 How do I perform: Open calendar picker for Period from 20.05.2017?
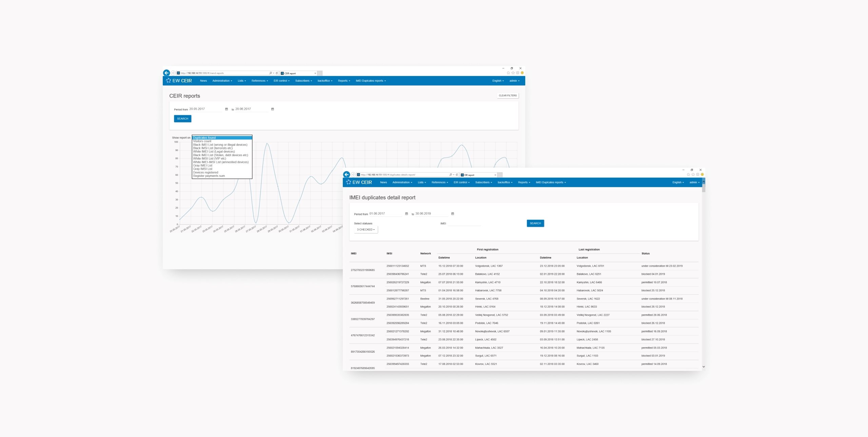[226, 109]
